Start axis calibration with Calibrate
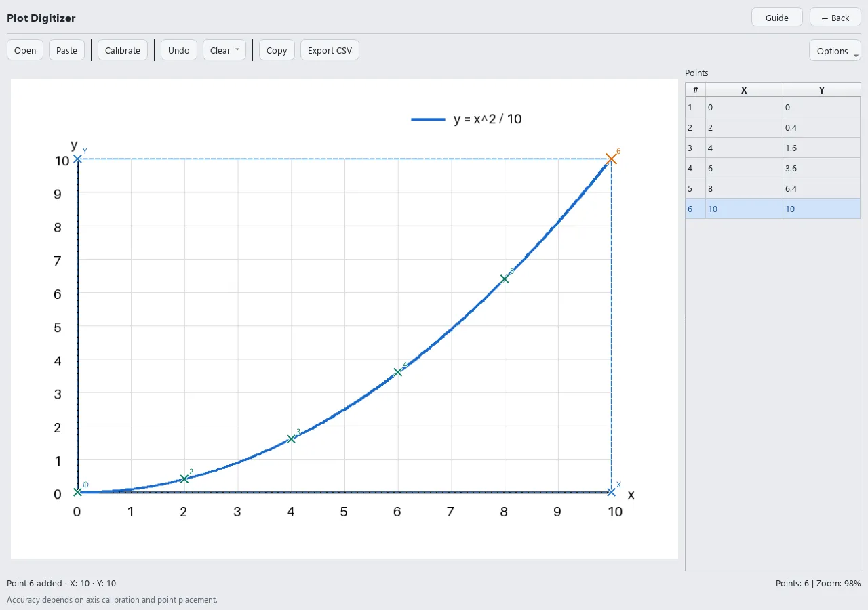This screenshot has width=868, height=610. pyautogui.click(x=123, y=50)
